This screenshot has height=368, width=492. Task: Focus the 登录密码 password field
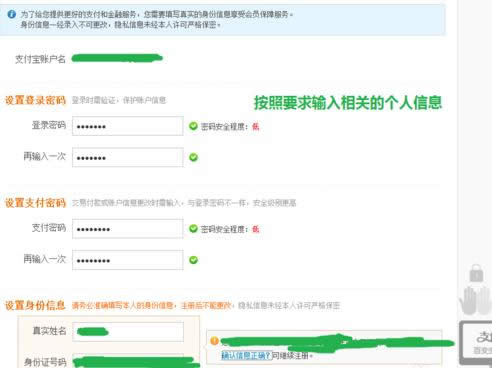pos(128,126)
